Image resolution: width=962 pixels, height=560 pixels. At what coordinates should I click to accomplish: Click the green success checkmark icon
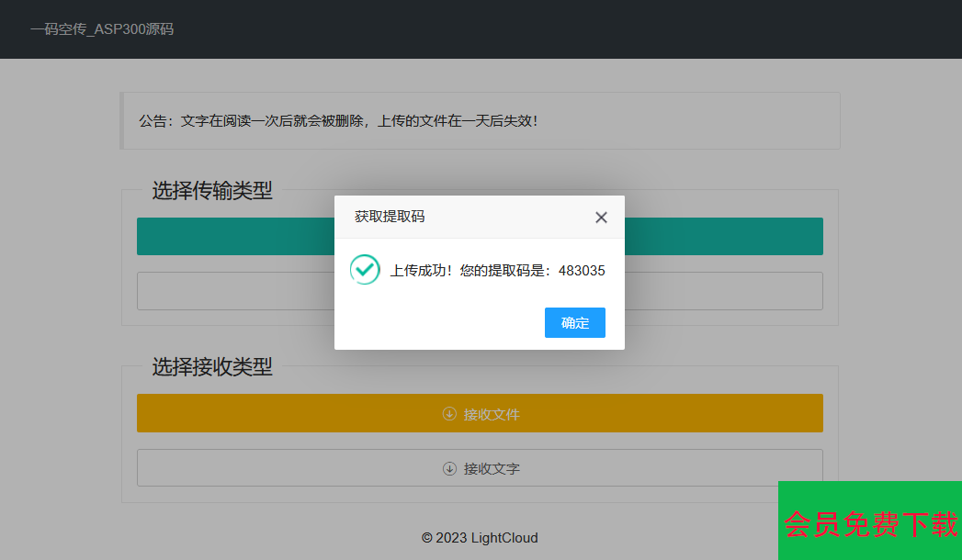[x=365, y=270]
